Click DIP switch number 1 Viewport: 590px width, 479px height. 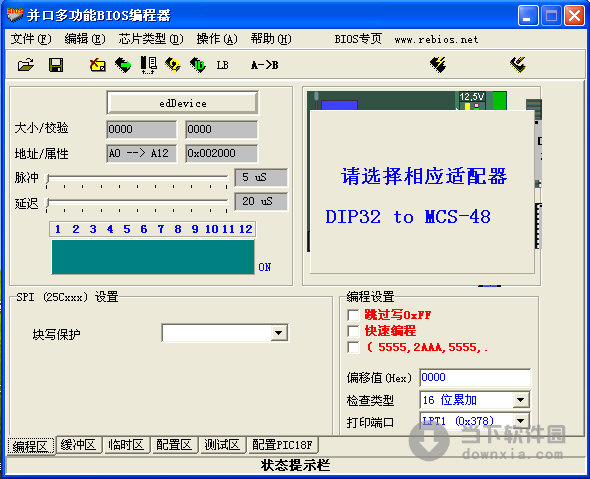(58, 229)
